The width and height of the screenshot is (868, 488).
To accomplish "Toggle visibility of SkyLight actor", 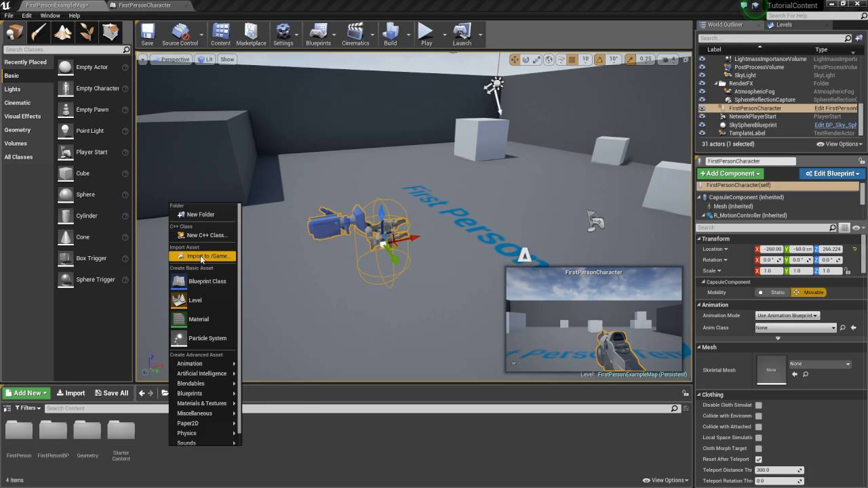I will coord(702,75).
